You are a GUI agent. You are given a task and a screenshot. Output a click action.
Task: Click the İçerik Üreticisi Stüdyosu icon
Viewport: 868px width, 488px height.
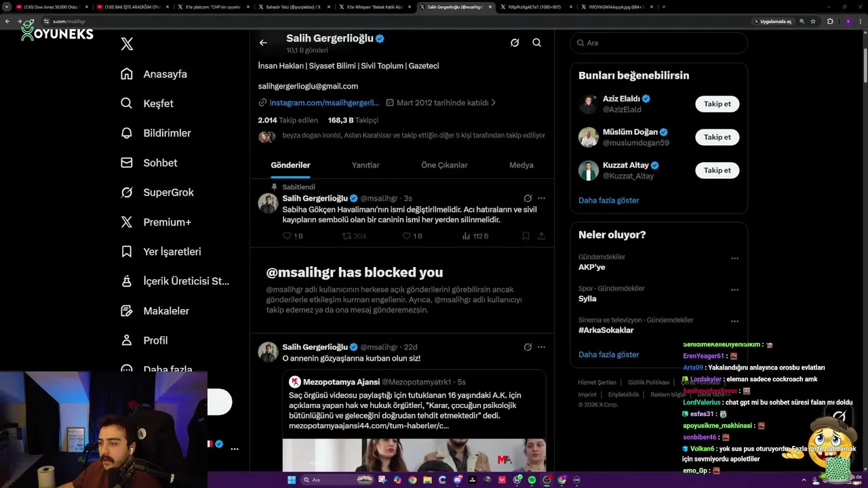tap(127, 281)
